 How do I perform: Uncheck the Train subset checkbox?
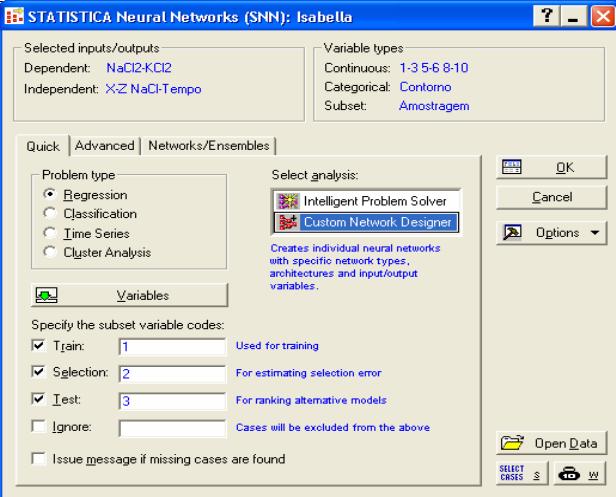(38, 345)
